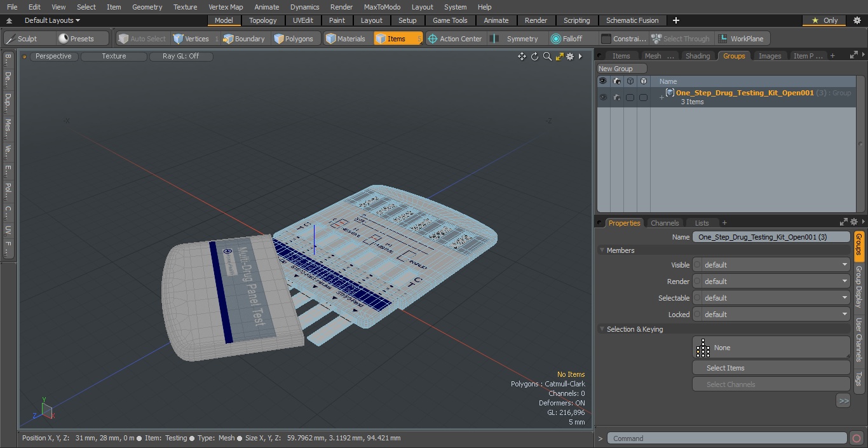868x448 pixels.
Task: Open the WorkPlane options
Action: click(742, 39)
